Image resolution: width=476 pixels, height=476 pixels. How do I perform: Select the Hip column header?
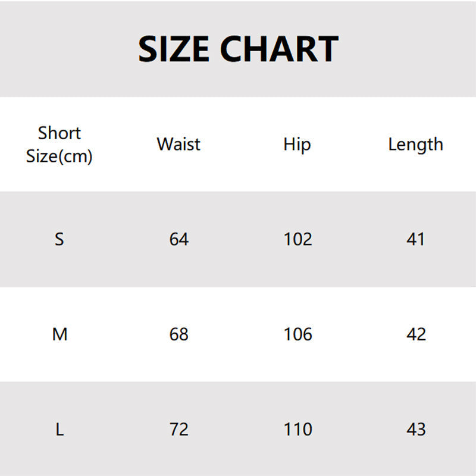[x=297, y=144]
